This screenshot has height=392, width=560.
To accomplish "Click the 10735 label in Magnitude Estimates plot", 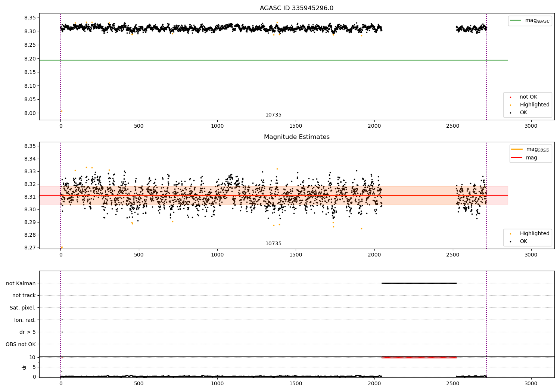I will (273, 244).
